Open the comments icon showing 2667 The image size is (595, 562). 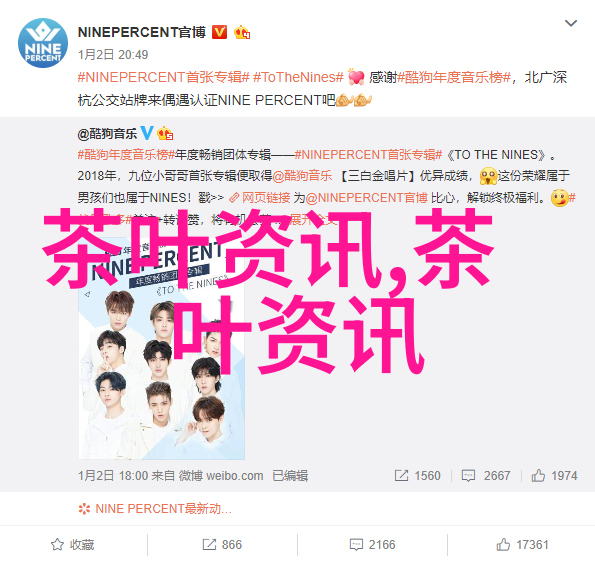[486, 475]
